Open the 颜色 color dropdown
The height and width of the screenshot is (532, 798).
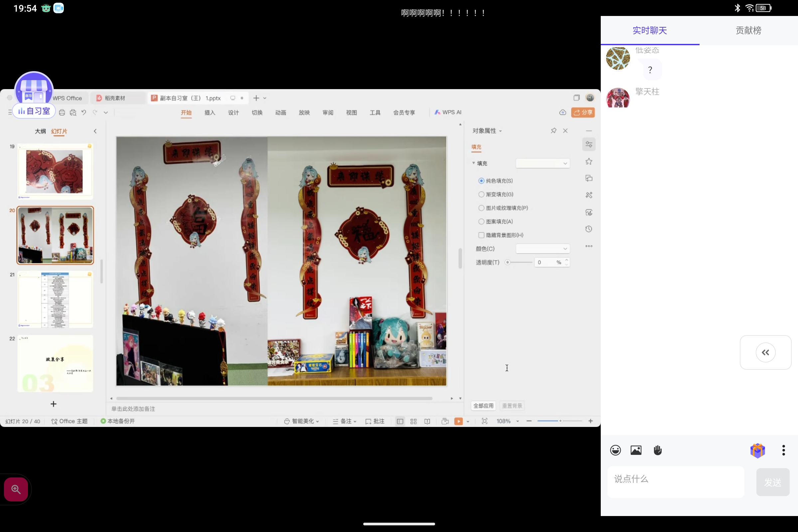[543, 249]
